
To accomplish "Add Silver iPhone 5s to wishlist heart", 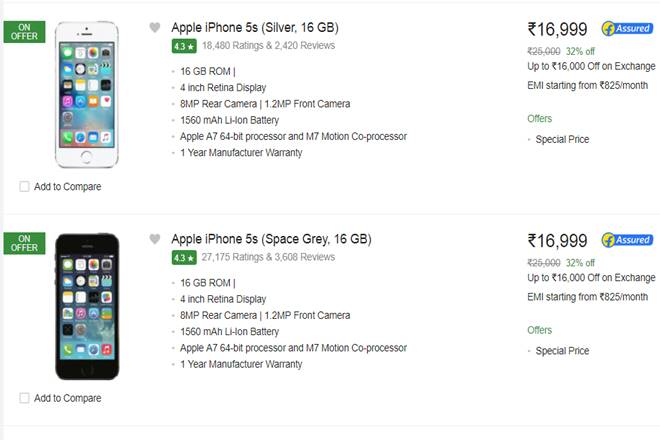I will (x=154, y=28).
